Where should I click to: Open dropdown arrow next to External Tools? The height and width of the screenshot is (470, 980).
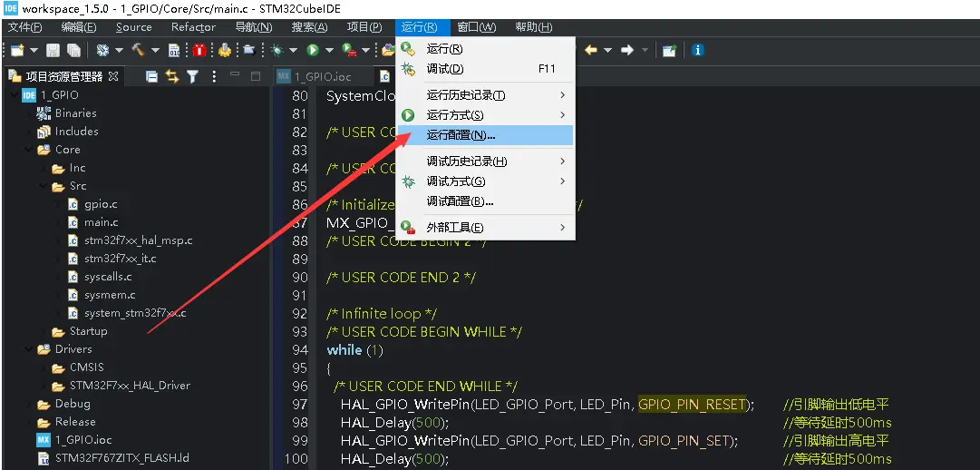[x=365, y=51]
